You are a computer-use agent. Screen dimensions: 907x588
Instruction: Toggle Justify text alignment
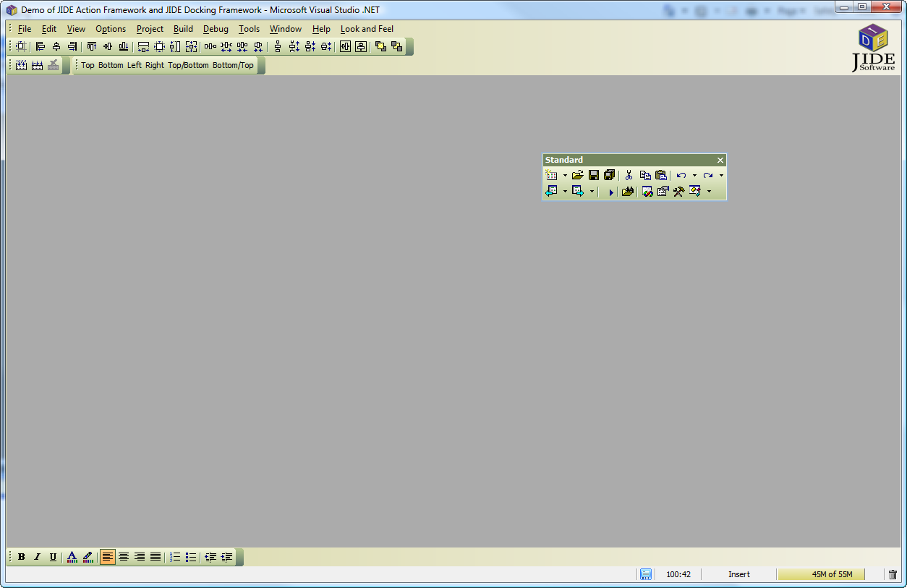pyautogui.click(x=156, y=557)
